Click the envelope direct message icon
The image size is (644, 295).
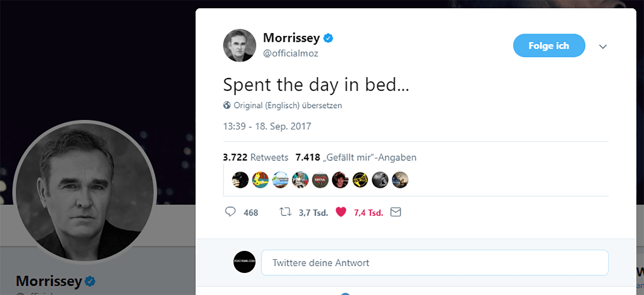395,212
